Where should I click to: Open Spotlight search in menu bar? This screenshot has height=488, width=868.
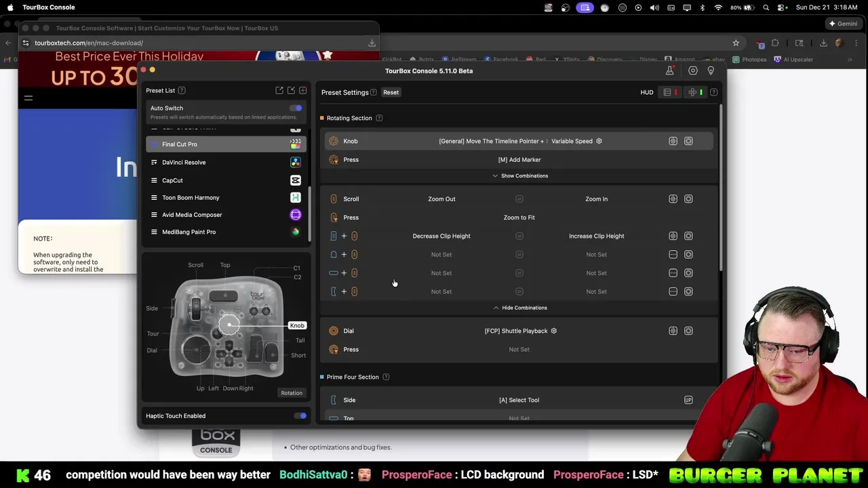click(766, 7)
